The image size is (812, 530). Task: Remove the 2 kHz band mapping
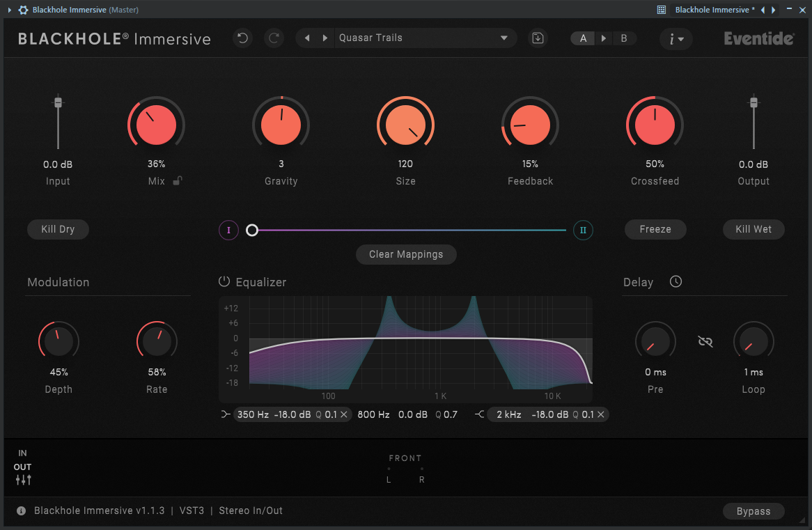601,414
